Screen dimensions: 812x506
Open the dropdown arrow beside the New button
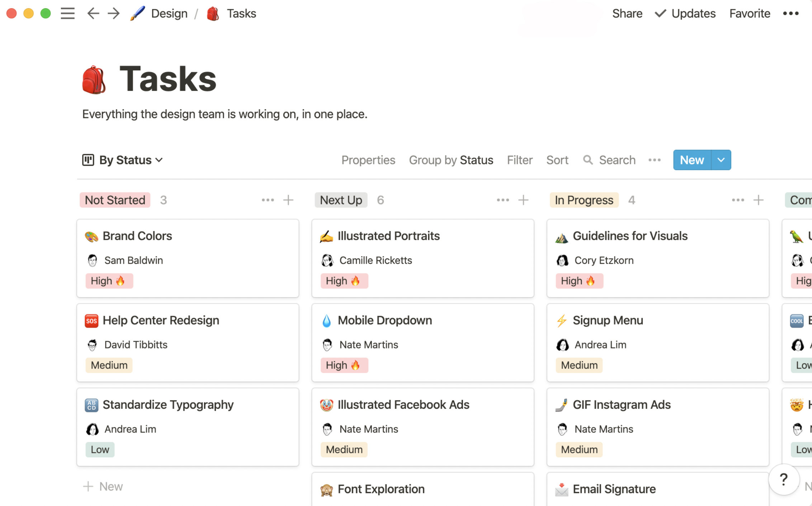[x=721, y=160]
